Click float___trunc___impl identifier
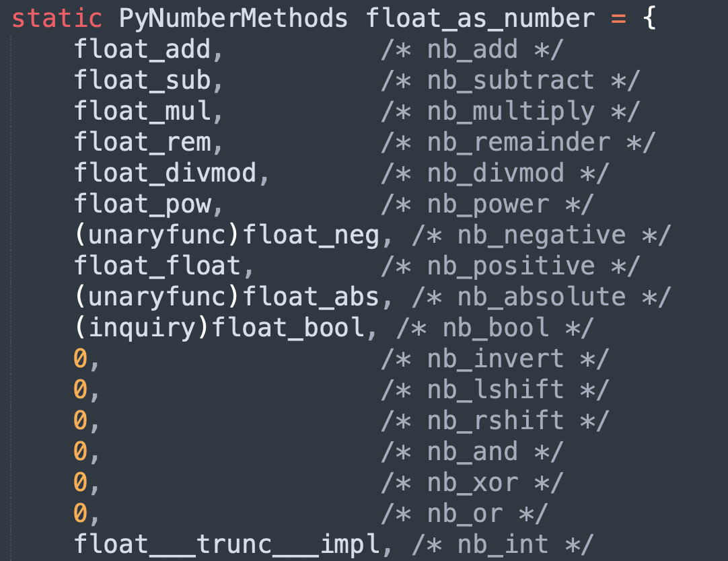 coord(227,545)
